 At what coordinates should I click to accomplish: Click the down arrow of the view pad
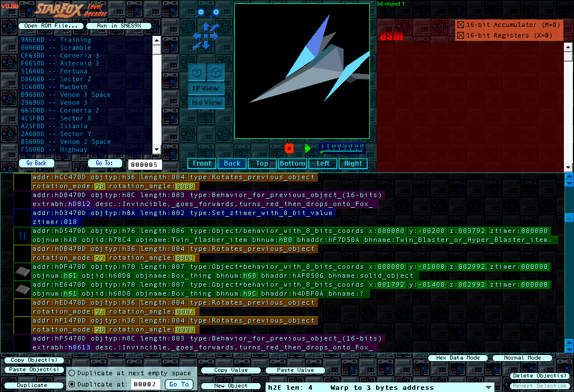pos(206,45)
